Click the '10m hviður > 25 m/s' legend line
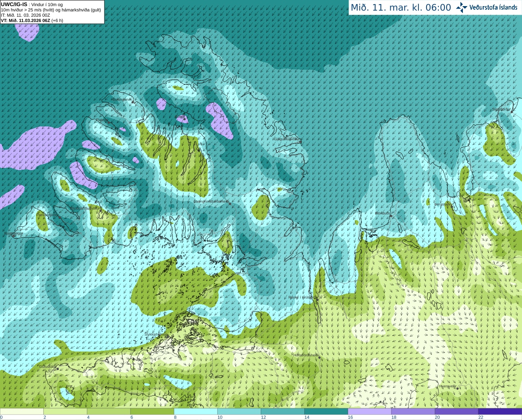This screenshot has width=522, height=420. pos(51,10)
